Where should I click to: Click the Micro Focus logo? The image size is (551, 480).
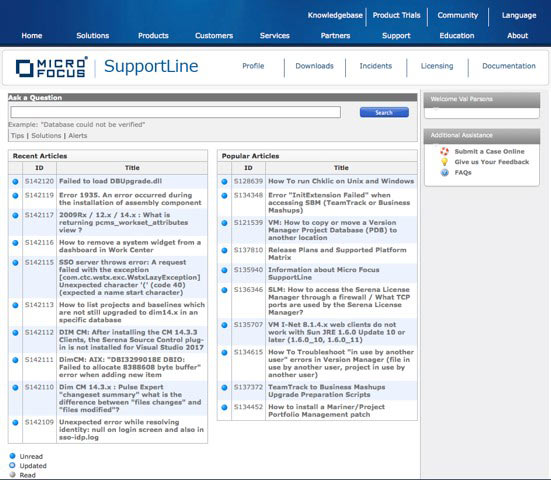[x=51, y=67]
